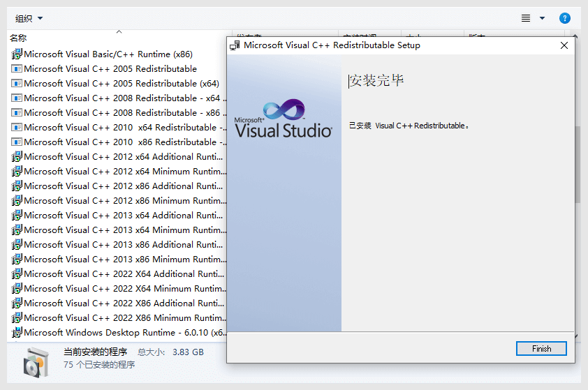Click the blue help question mark icon

pyautogui.click(x=565, y=18)
